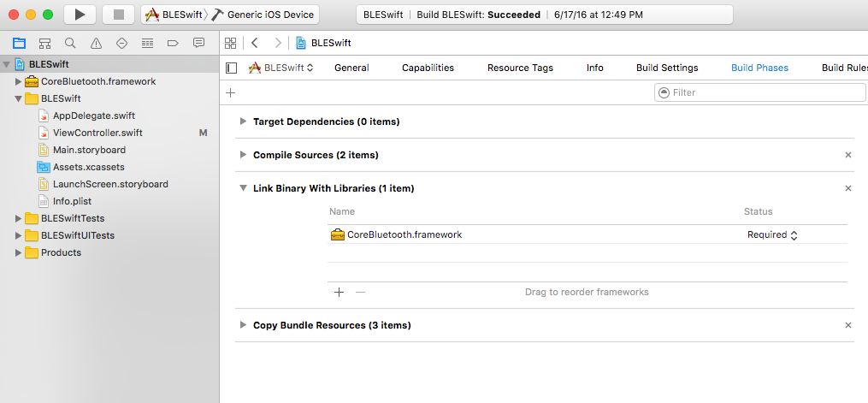
Task: Change Required status of CoreBluetooth.framework
Action: point(772,234)
